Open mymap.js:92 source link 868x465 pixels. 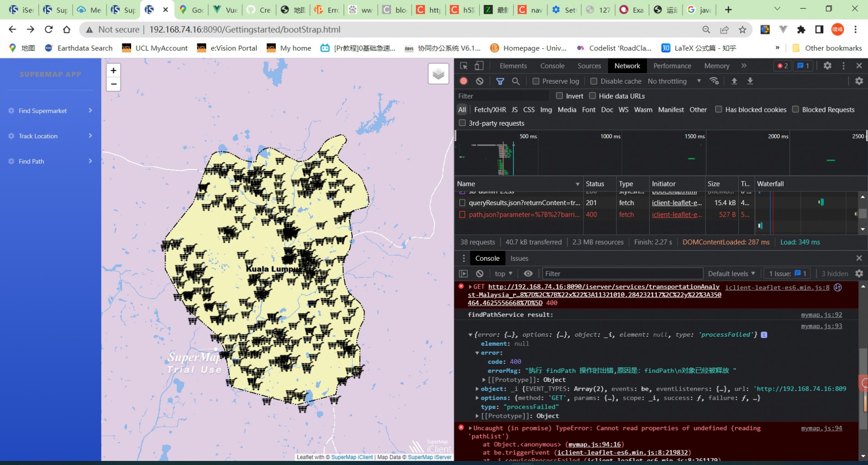click(821, 315)
